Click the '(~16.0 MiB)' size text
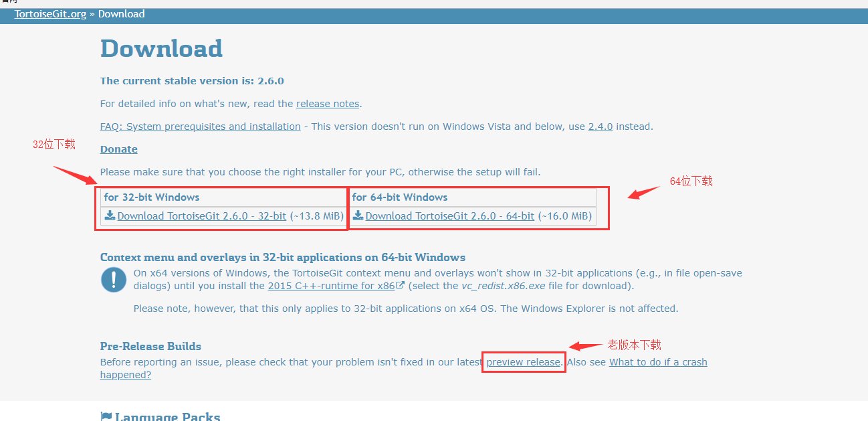Screen dimensions: 868x421 click(x=564, y=216)
